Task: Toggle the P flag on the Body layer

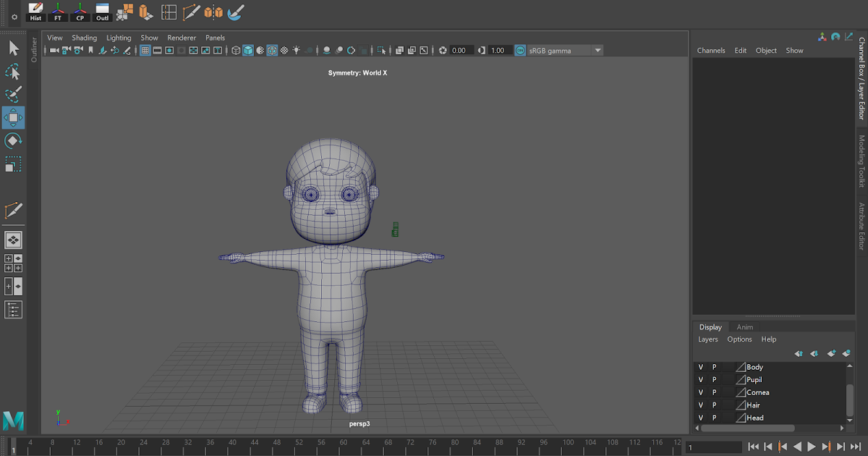Action: click(714, 367)
